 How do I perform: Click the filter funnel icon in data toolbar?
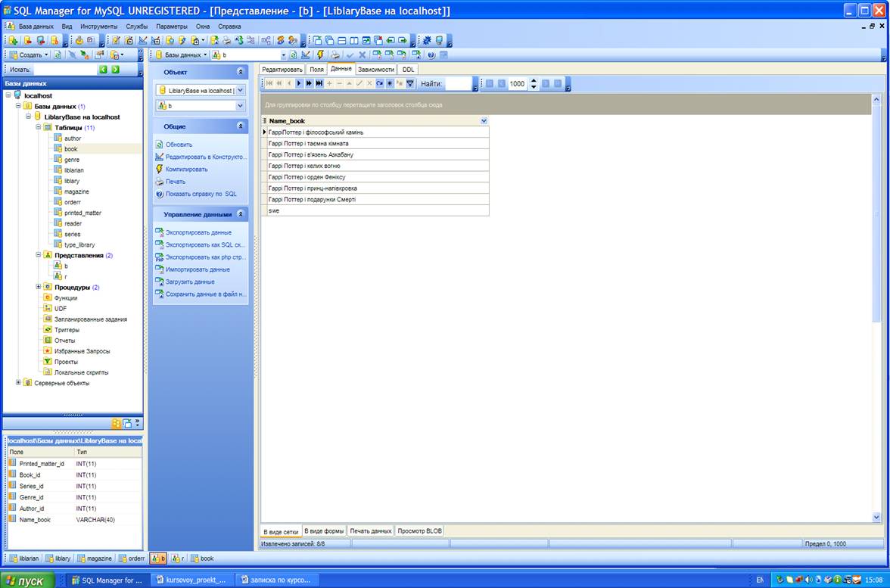tap(410, 83)
